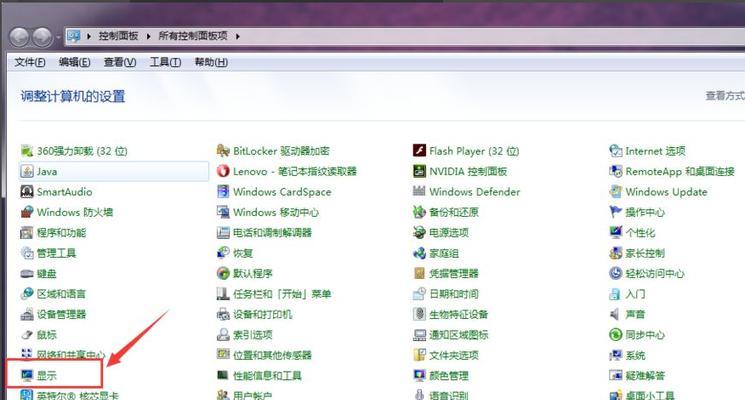
Task: Expand the arrow after 所有控制面板项
Action: pos(238,36)
